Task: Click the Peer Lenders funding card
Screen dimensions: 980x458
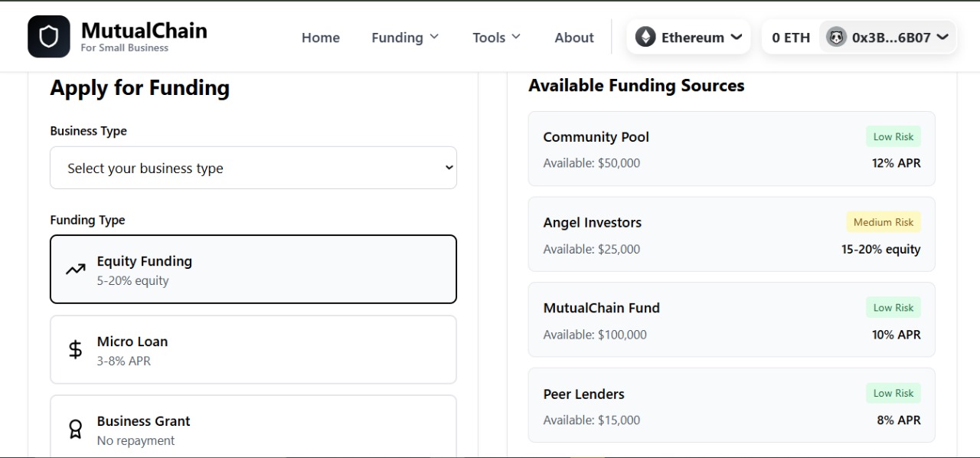Action: pos(731,405)
